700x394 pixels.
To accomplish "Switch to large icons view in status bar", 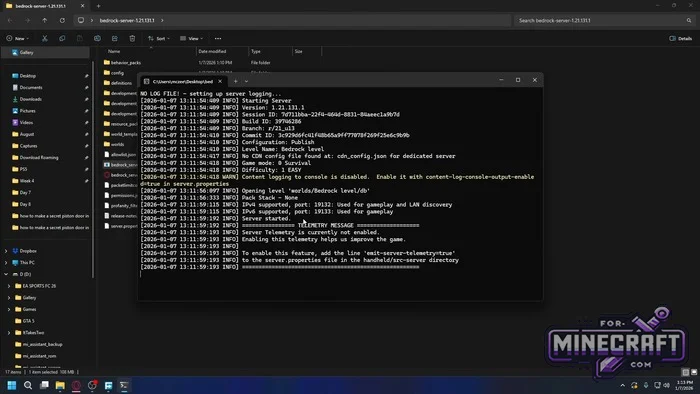I will (x=694, y=372).
